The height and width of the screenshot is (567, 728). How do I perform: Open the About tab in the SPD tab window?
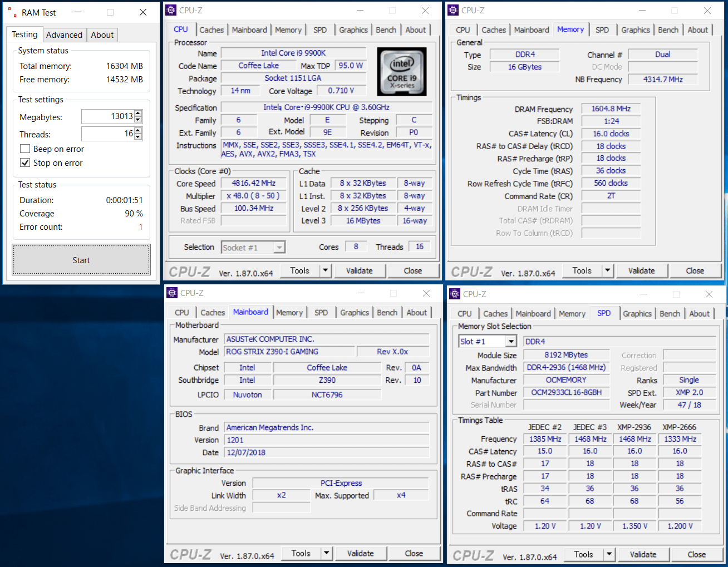pos(700,314)
